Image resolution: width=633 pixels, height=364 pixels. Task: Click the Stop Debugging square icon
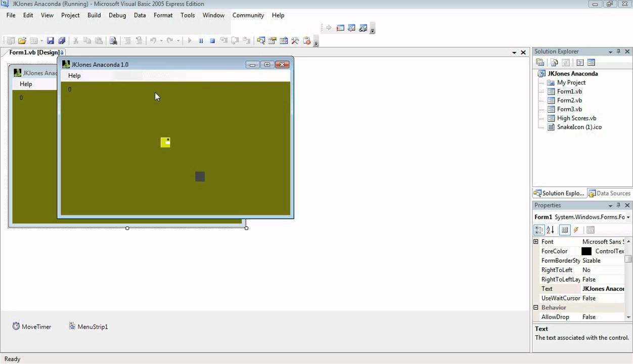[212, 41]
